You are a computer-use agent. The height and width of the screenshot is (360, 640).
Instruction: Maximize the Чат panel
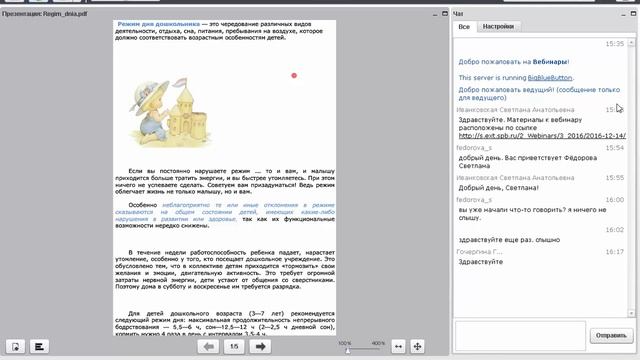[x=633, y=13]
